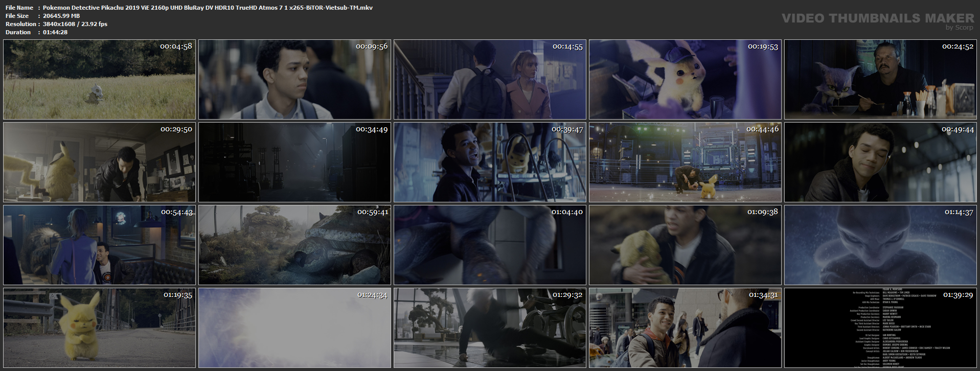980x371 pixels.
Task: Open the frame stamped 00:14:55
Action: 490,80
